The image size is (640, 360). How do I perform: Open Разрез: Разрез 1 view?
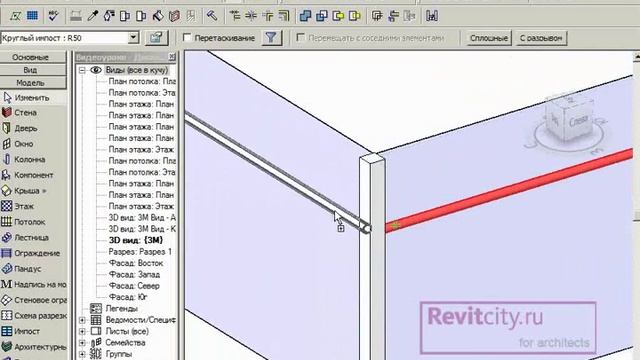click(x=140, y=252)
